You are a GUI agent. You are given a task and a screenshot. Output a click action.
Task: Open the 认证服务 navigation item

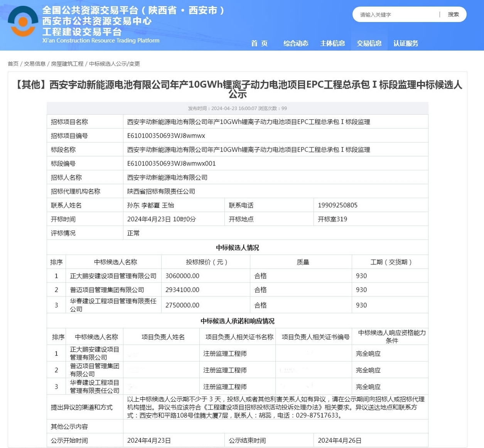tap(406, 43)
